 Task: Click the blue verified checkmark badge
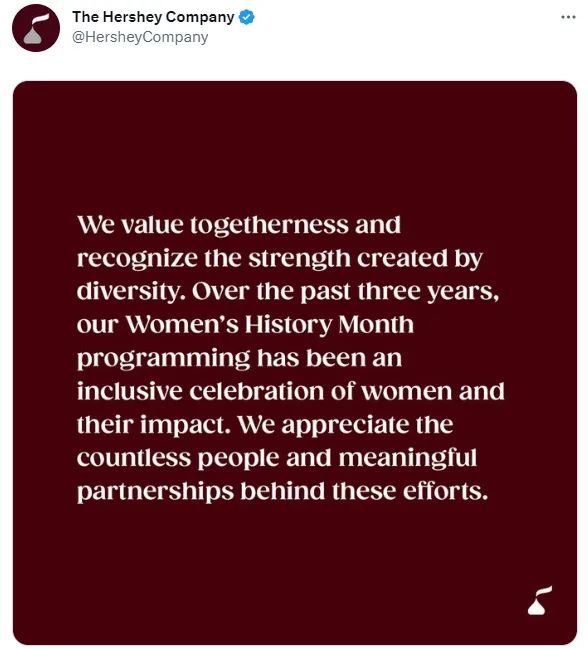pyautogui.click(x=247, y=17)
